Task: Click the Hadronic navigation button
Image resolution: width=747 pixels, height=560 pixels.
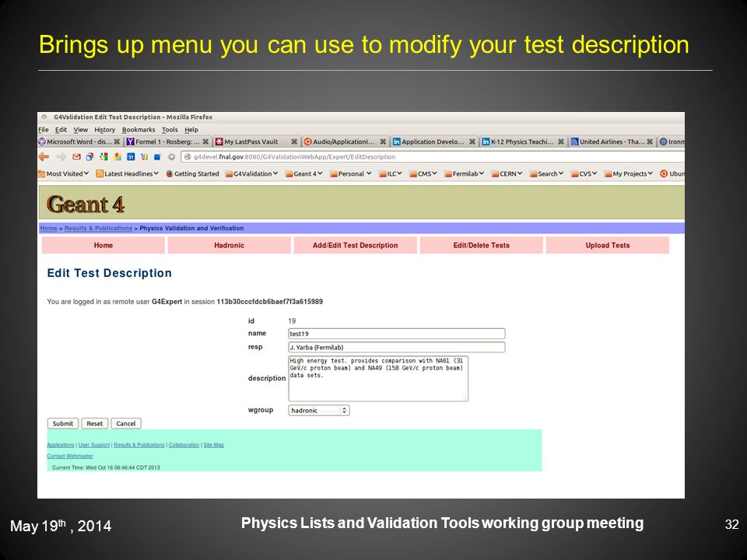Action: [229, 245]
